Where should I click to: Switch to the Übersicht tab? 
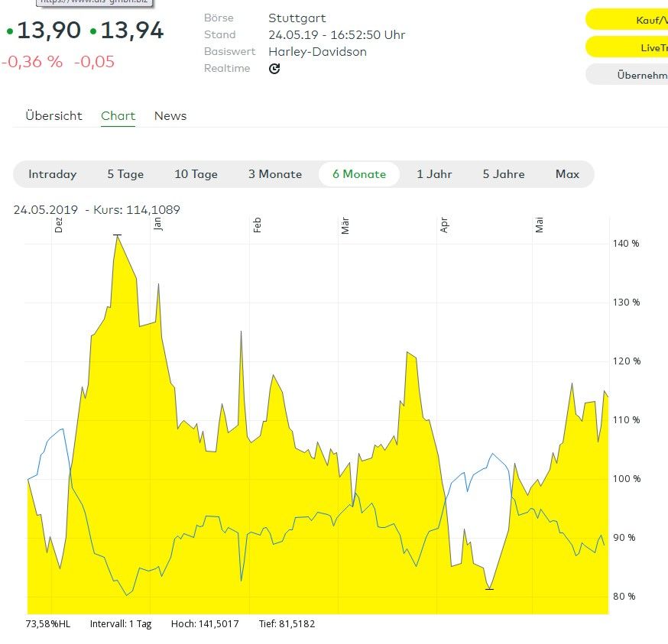pyautogui.click(x=54, y=116)
